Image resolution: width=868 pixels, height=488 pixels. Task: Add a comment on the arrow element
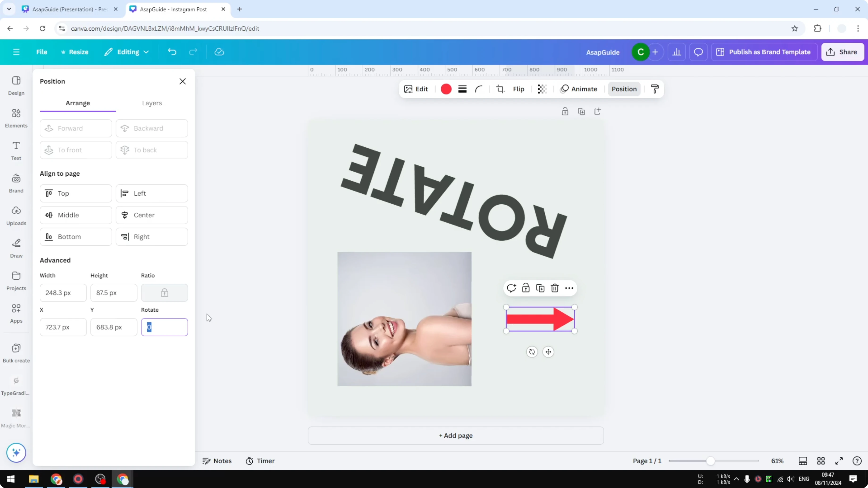512,288
